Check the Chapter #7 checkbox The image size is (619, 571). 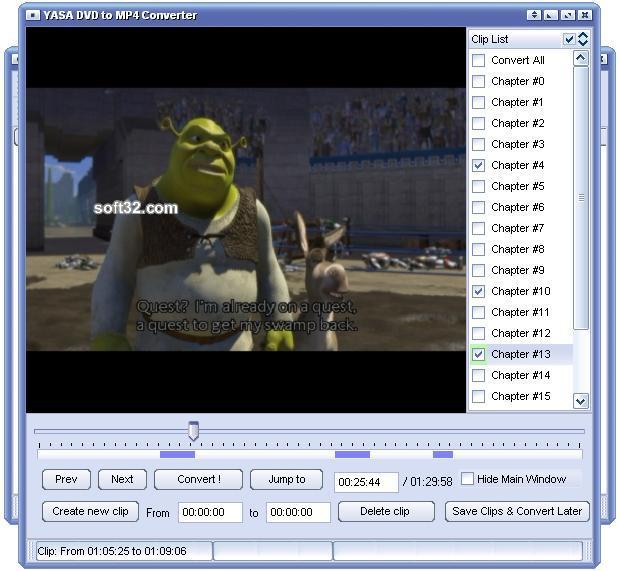tap(478, 228)
